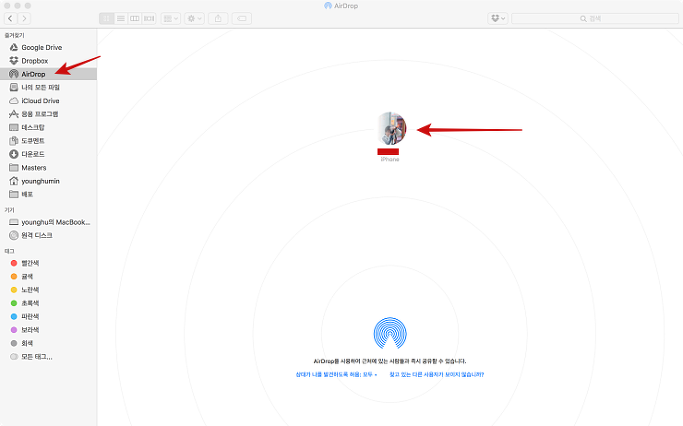Image resolution: width=683 pixels, height=426 pixels.
Task: Open Google Drive in sidebar
Action: click(x=48, y=47)
